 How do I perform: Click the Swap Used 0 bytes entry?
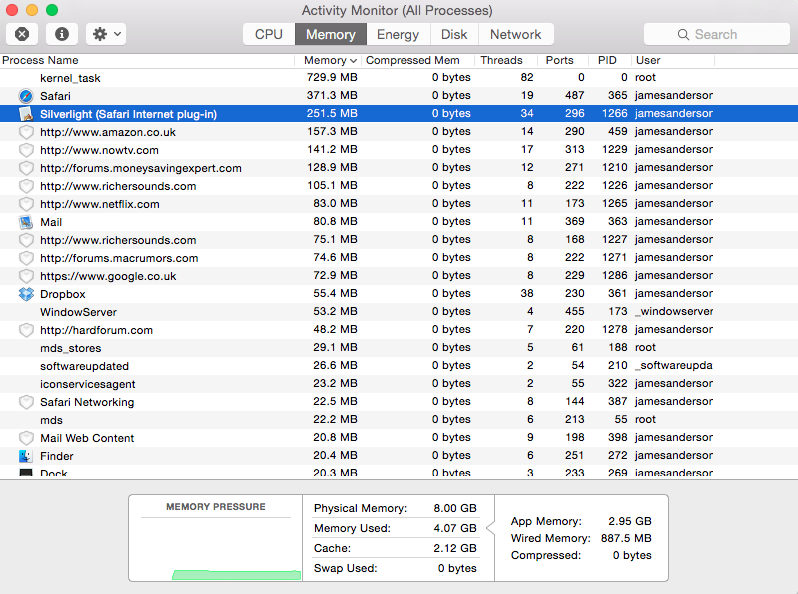pyautogui.click(x=395, y=568)
